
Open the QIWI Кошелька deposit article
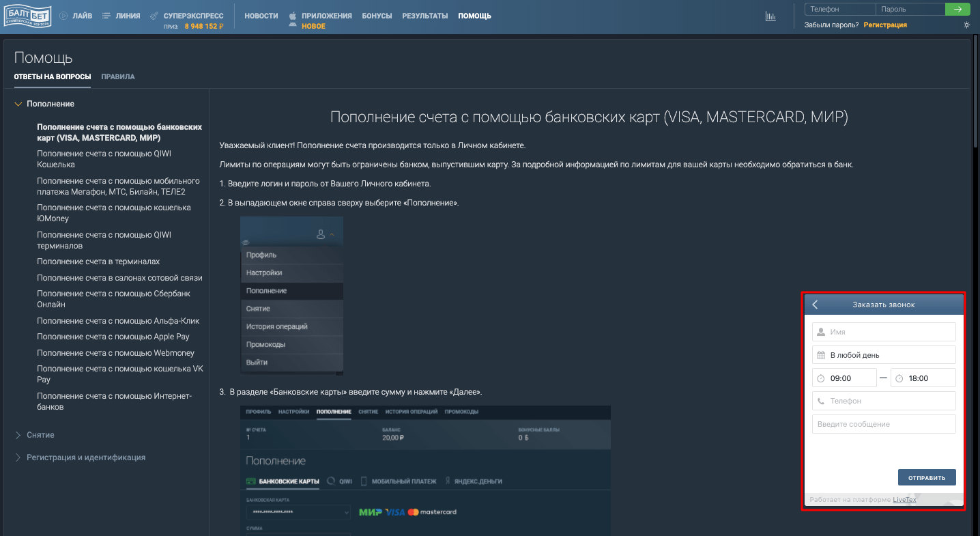tap(104, 159)
